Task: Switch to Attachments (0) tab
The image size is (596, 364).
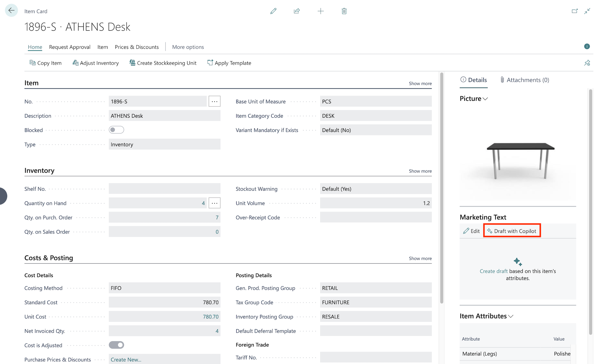Action: coord(524,80)
